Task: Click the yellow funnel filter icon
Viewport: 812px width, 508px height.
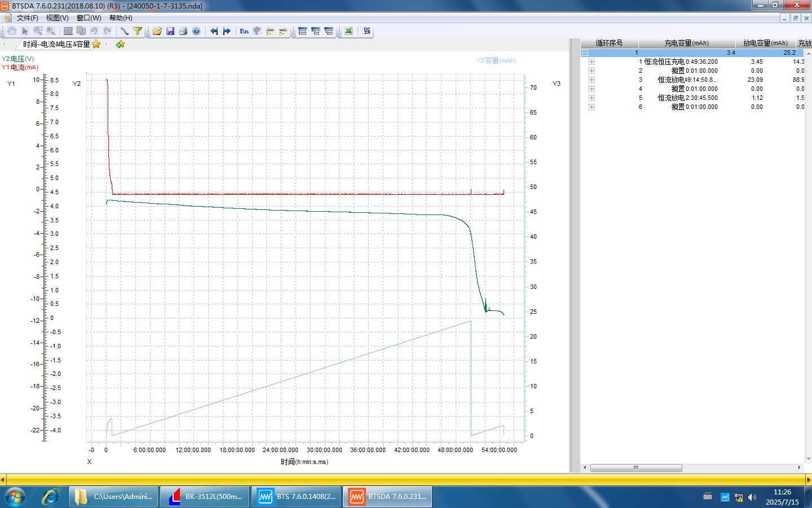Action: point(138,31)
